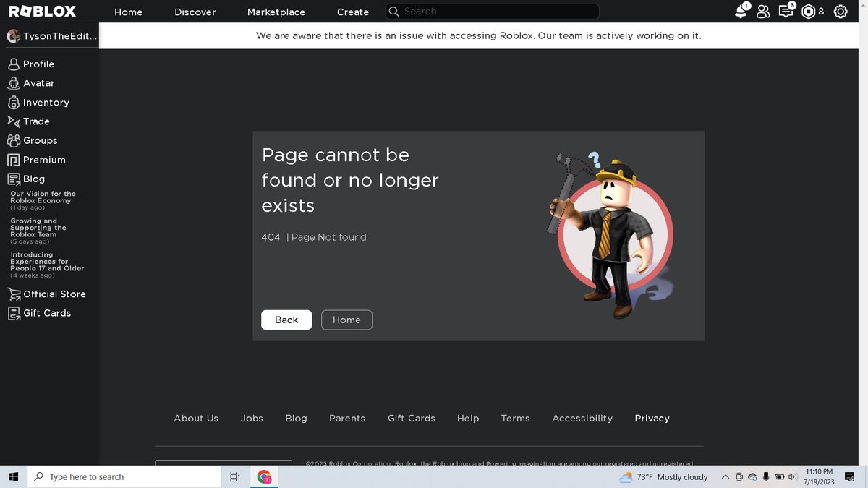The height and width of the screenshot is (488, 868).
Task: Open Inventory from the sidebar
Action: (38, 103)
